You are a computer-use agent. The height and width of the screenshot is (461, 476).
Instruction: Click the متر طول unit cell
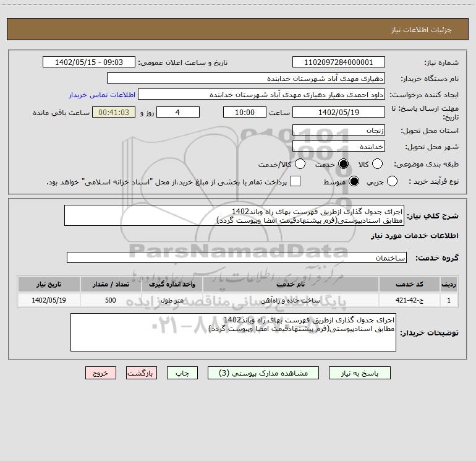pyautogui.click(x=172, y=300)
